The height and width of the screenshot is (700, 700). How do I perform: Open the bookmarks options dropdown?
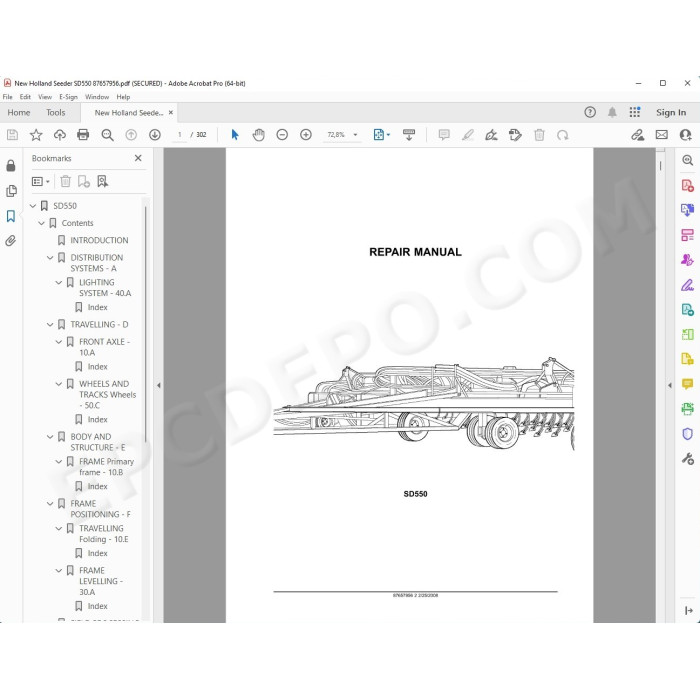(x=41, y=181)
